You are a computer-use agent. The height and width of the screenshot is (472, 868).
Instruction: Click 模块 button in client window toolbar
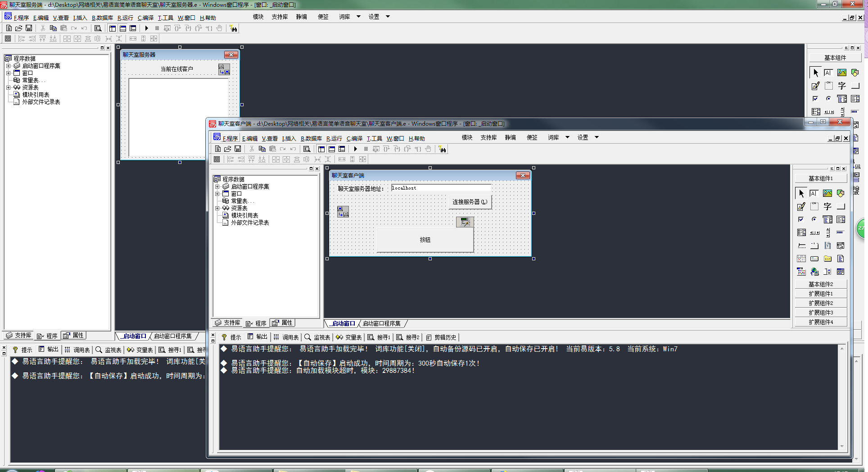[467, 137]
